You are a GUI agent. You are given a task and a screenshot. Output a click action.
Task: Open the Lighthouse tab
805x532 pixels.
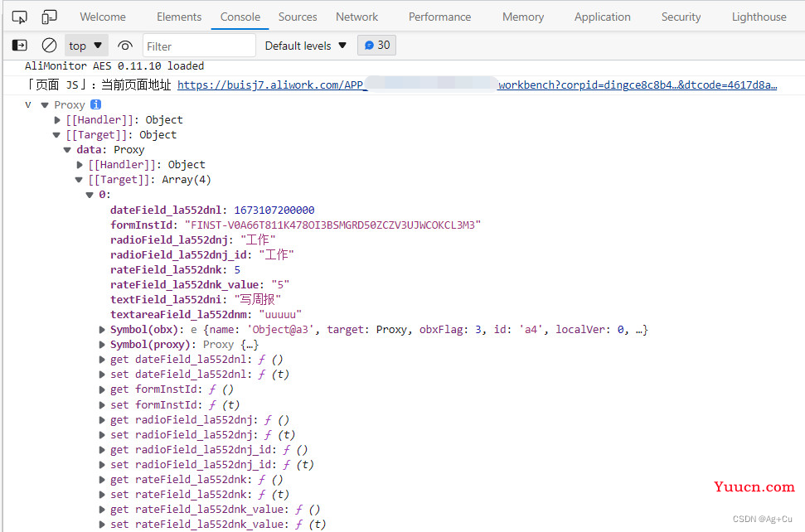759,17
